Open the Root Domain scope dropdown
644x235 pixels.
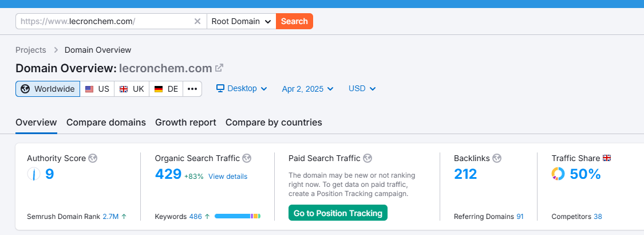coord(242,21)
